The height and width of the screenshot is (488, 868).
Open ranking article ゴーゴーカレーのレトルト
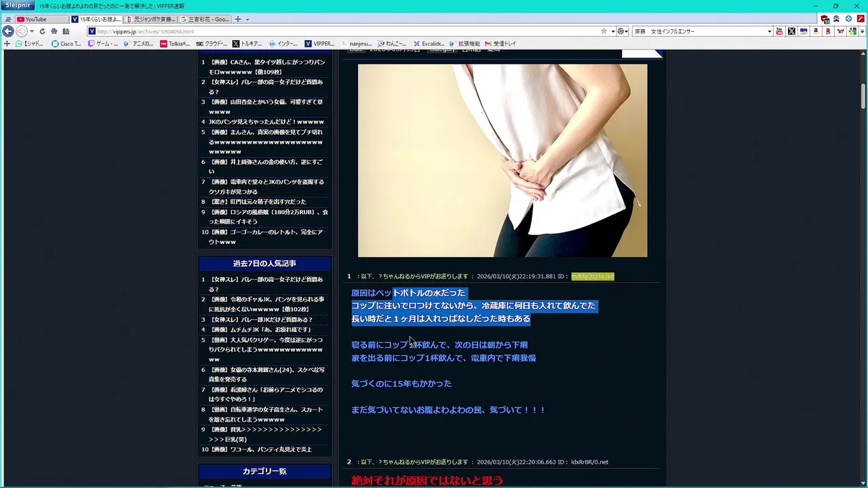267,237
